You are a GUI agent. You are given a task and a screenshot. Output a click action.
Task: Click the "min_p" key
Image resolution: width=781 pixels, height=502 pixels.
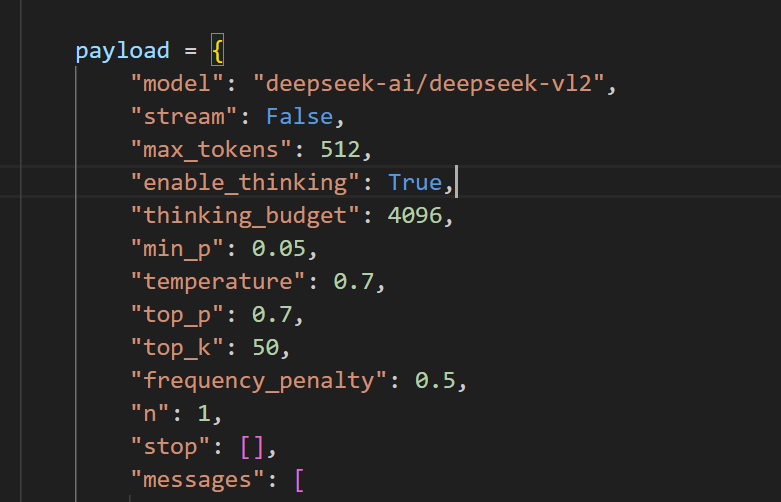click(177, 249)
